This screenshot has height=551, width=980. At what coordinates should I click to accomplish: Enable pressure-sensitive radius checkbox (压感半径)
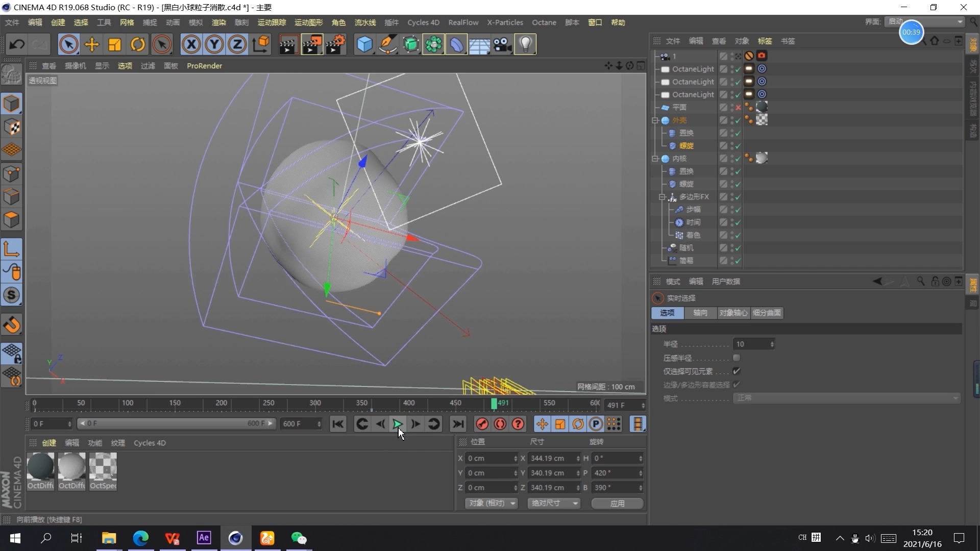tap(737, 358)
